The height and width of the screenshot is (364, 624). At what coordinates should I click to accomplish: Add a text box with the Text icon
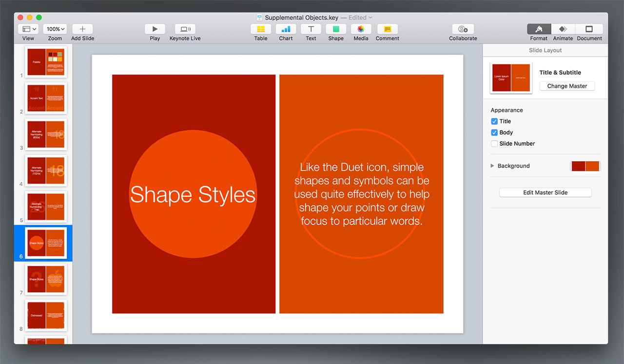click(x=311, y=29)
